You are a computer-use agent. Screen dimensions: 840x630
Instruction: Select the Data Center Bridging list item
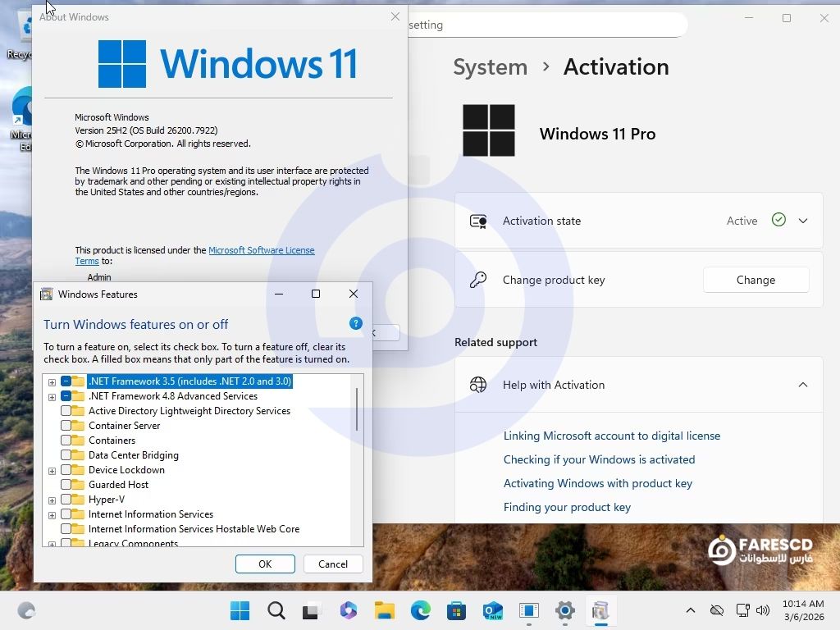click(x=133, y=455)
